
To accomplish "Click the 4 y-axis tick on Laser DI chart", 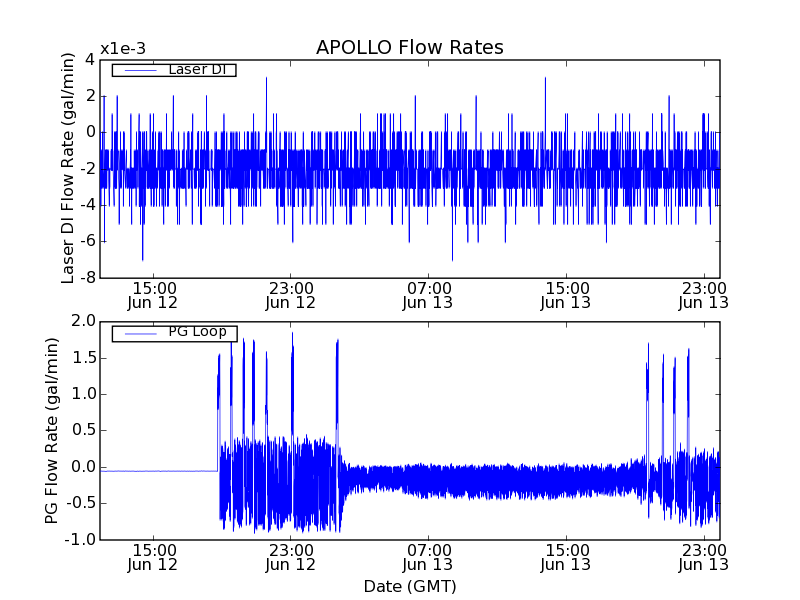I will pos(90,59).
